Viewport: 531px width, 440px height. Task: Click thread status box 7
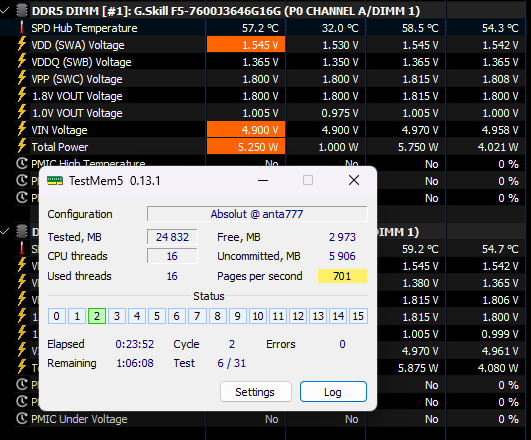tap(197, 316)
